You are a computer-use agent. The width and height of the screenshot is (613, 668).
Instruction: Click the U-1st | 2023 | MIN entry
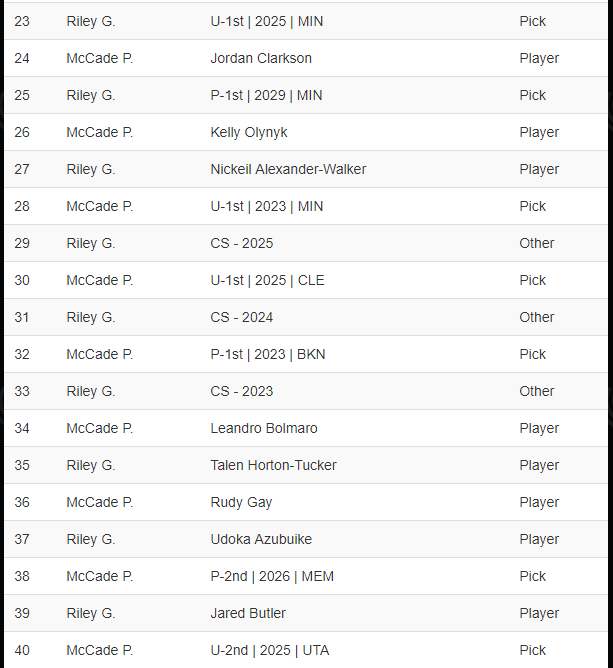pyautogui.click(x=267, y=207)
